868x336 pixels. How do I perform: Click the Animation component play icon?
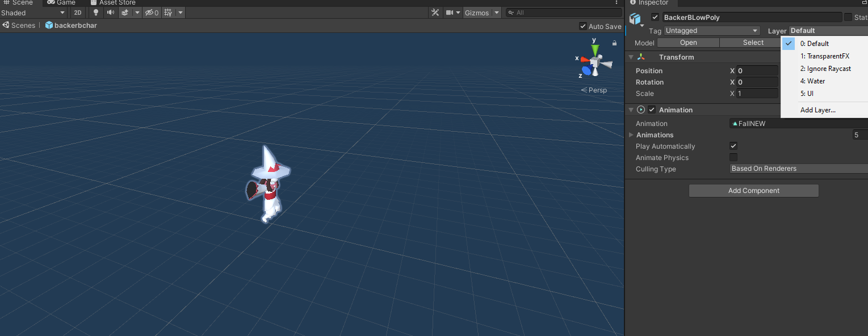(x=641, y=110)
